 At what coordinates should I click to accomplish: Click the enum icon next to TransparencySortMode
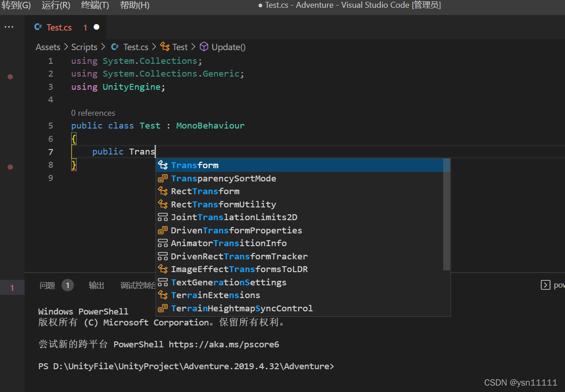coord(163,178)
